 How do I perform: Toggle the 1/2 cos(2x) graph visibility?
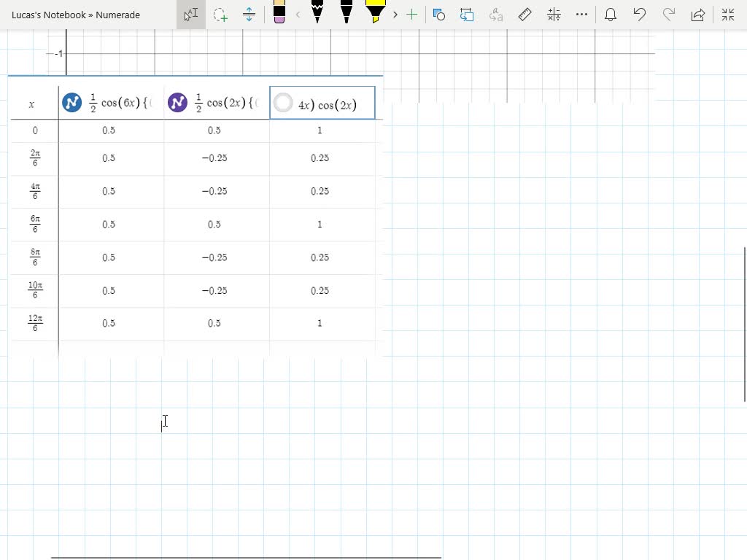coord(177,102)
